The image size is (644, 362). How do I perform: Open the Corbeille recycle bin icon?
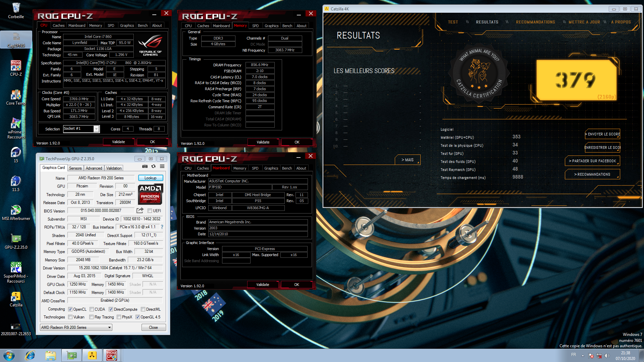pos(16,10)
